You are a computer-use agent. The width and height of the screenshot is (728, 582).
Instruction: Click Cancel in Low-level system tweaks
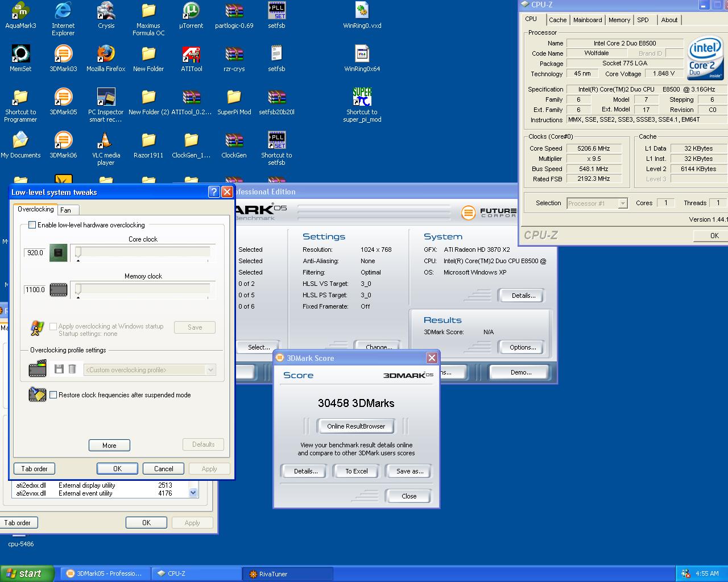[x=163, y=469]
